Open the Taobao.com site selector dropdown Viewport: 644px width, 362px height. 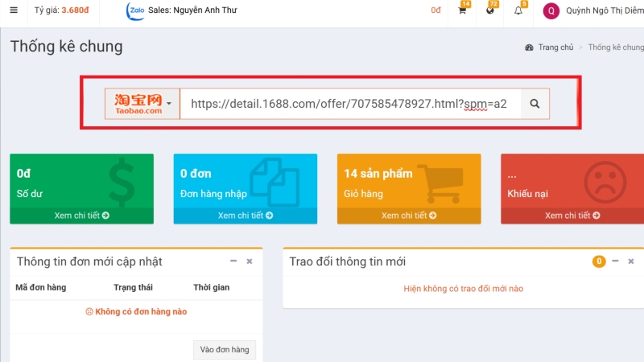click(x=142, y=104)
